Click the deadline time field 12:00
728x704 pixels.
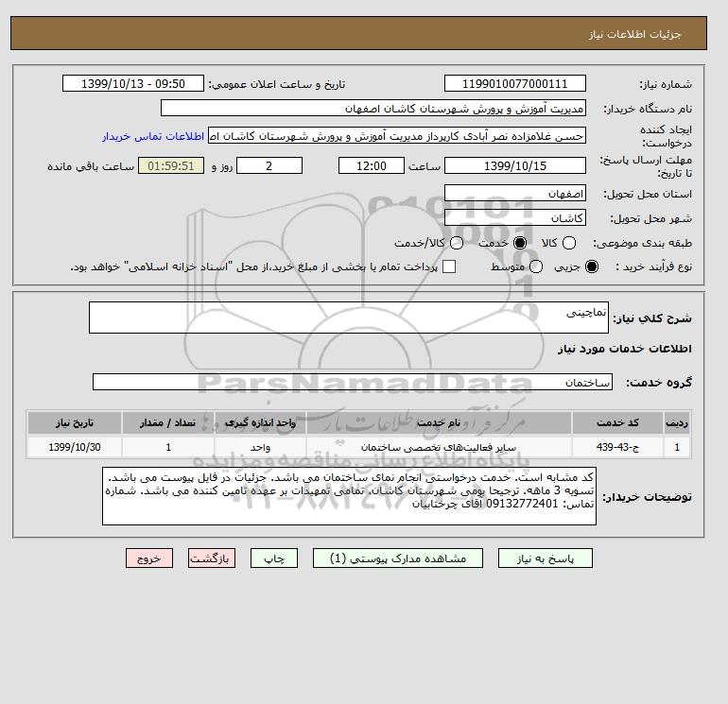coord(372,165)
